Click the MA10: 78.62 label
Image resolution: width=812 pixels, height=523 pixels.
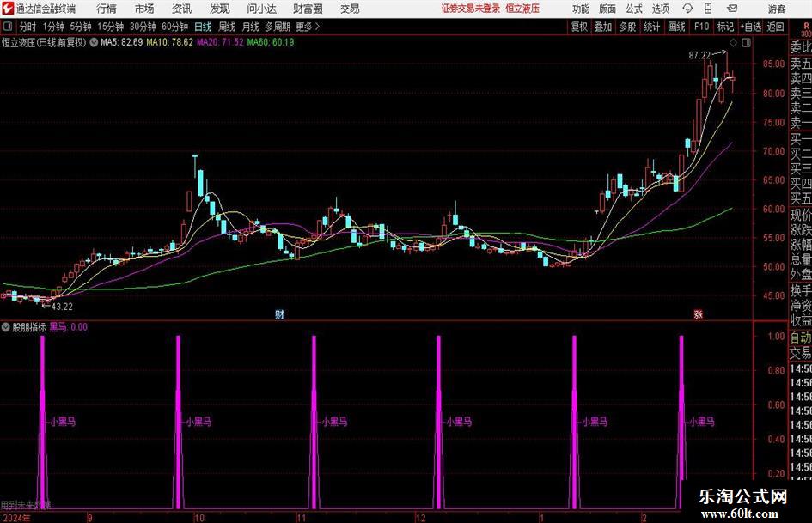pyautogui.click(x=170, y=42)
